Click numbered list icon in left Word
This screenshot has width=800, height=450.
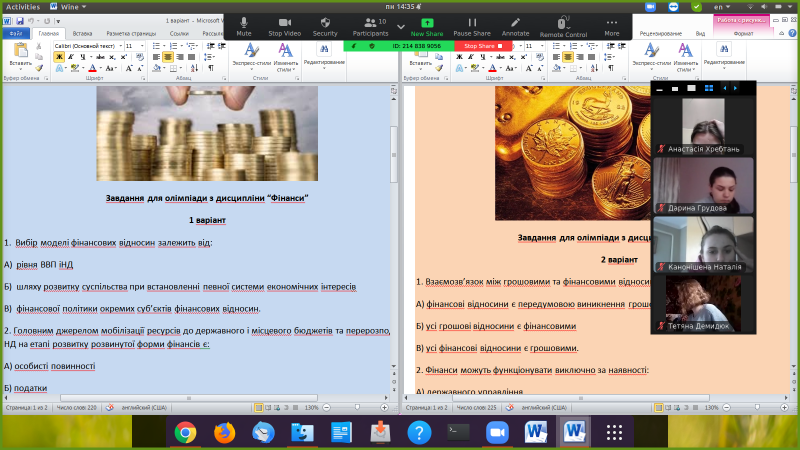[x=174, y=46]
